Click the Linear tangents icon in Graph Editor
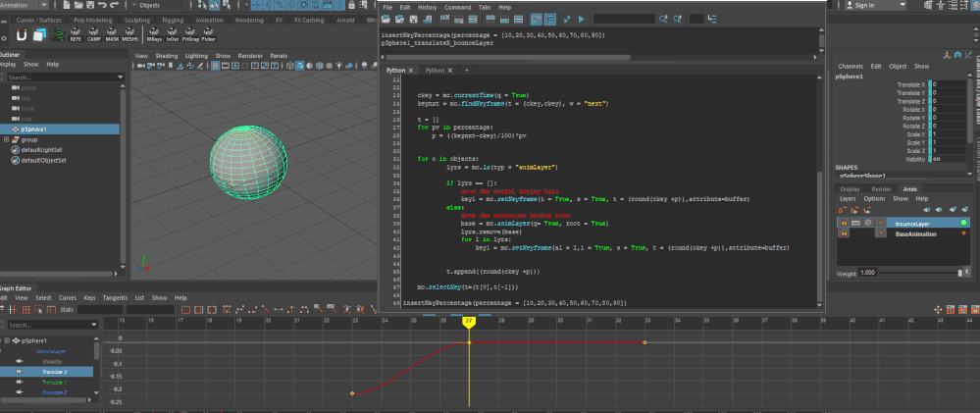Viewport: 980px width, 413px height. click(x=266, y=309)
